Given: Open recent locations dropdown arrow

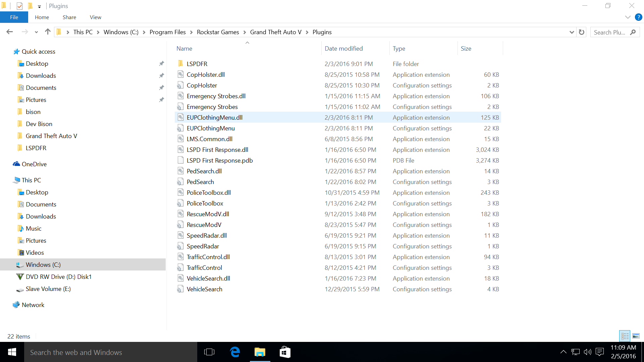Looking at the screenshot, I should pyautogui.click(x=36, y=32).
